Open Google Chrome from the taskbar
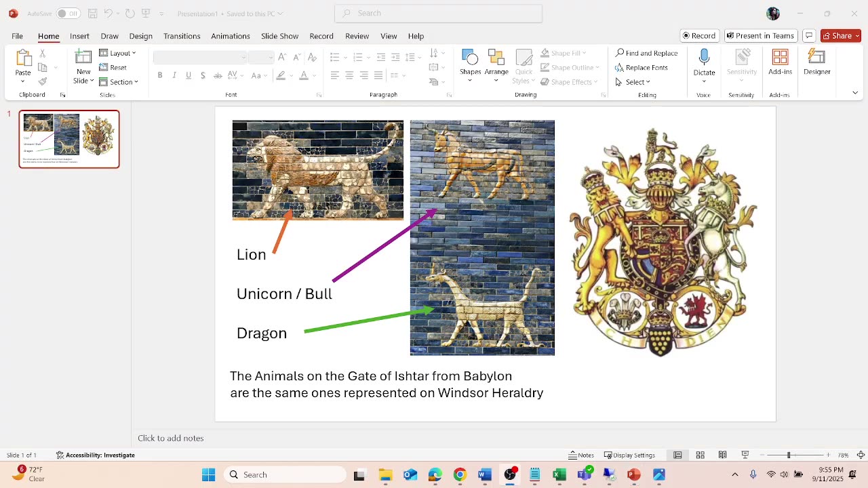The image size is (868, 488). (x=460, y=474)
